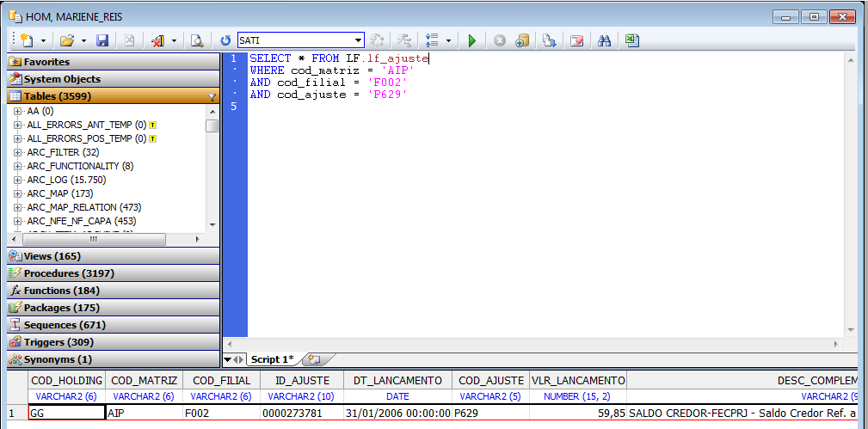Screen dimensions: 868x429
Task: Click the print preview magnifier icon
Action: click(x=197, y=40)
